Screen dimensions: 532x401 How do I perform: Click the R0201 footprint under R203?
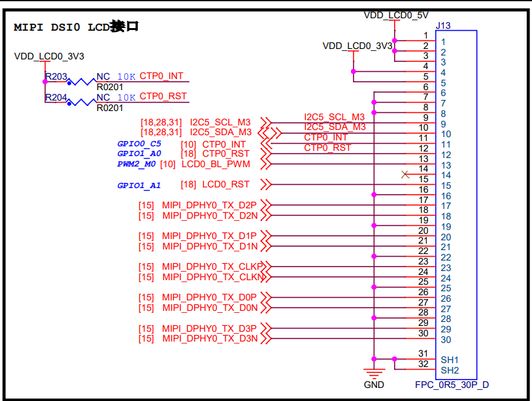tap(110, 87)
